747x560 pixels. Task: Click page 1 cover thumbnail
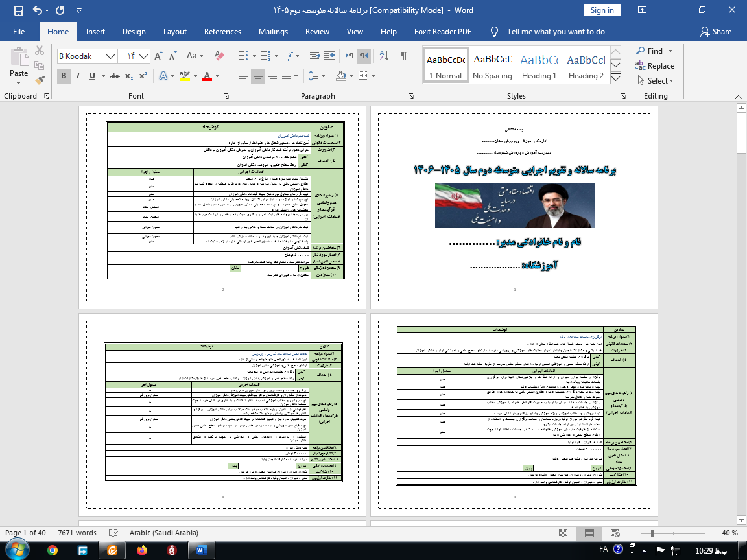[x=514, y=207]
